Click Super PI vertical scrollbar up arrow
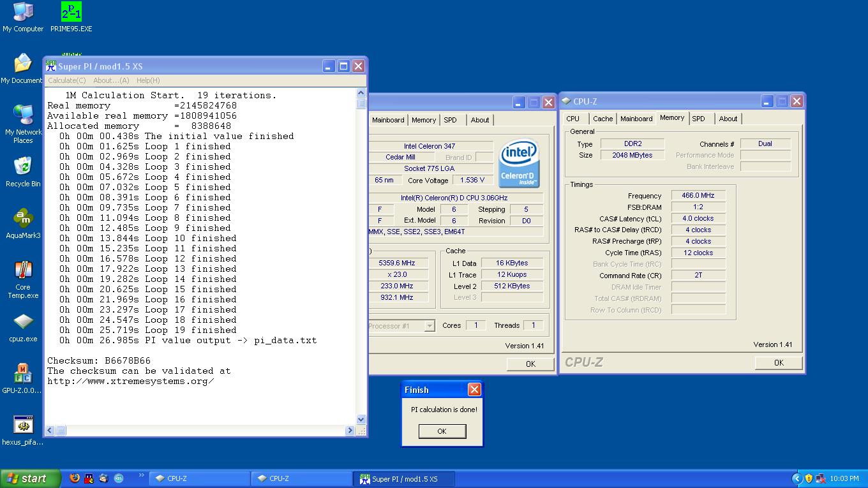Image resolution: width=868 pixels, height=488 pixels. point(361,93)
